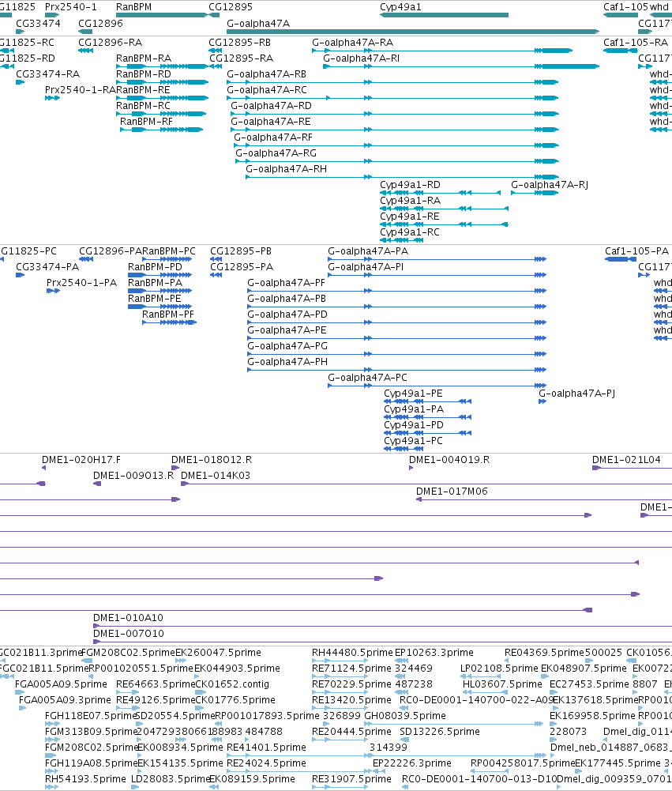The image size is (672, 791).
Task: Open BAC label DME1-021L04
Action: click(626, 460)
